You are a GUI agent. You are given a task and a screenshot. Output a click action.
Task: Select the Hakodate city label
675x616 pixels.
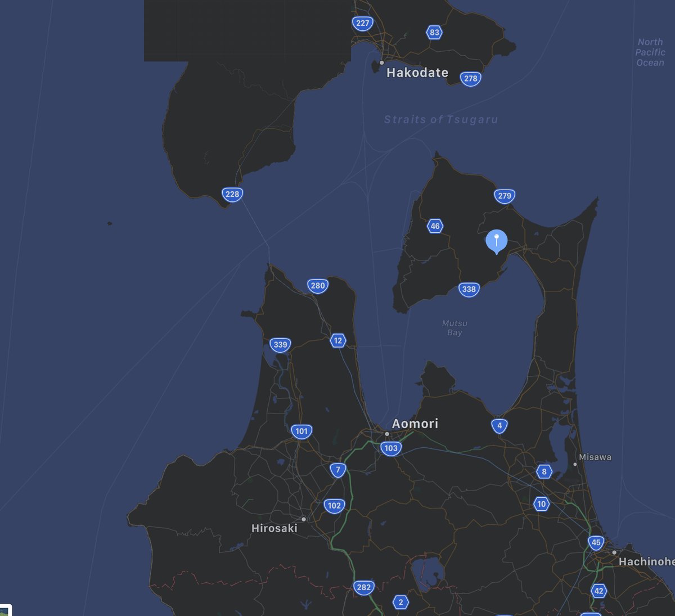click(417, 73)
